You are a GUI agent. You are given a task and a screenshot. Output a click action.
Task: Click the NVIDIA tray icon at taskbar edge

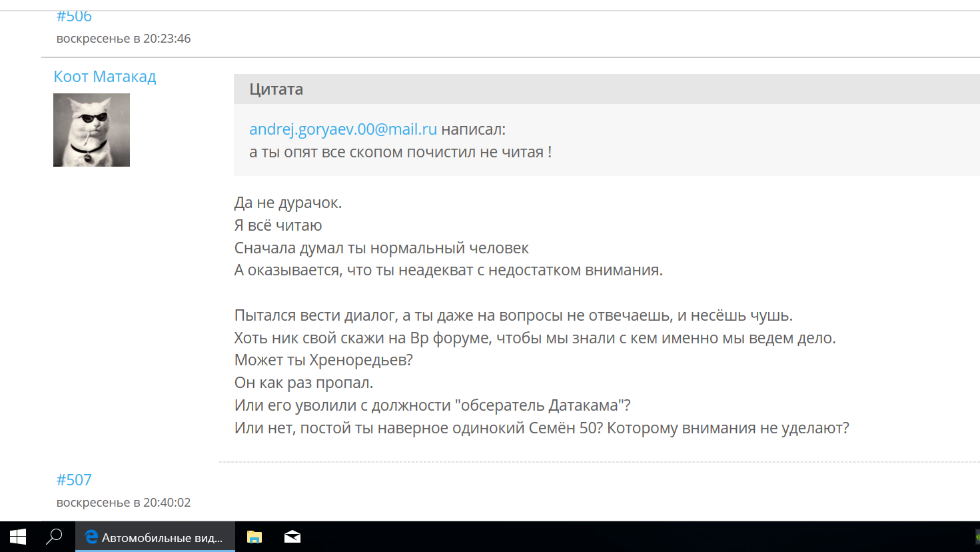coord(976,537)
